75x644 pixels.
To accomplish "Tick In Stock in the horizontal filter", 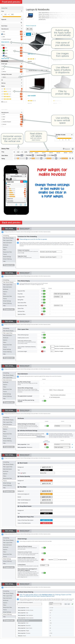I will point(15,155).
